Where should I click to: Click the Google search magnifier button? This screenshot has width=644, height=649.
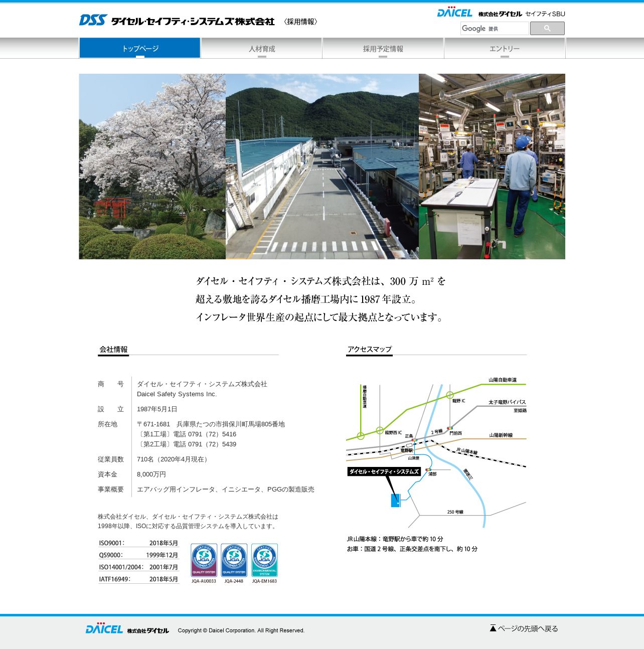(x=547, y=29)
